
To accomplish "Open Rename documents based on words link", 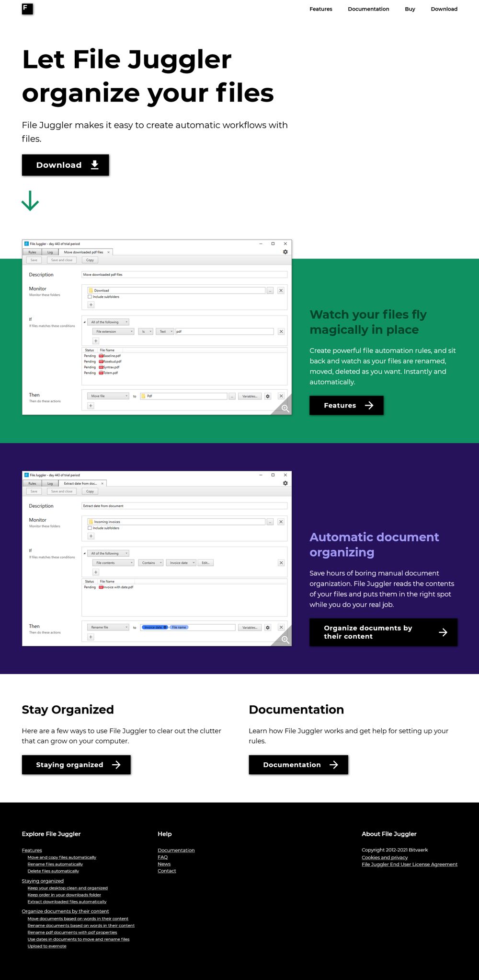I will point(81,925).
